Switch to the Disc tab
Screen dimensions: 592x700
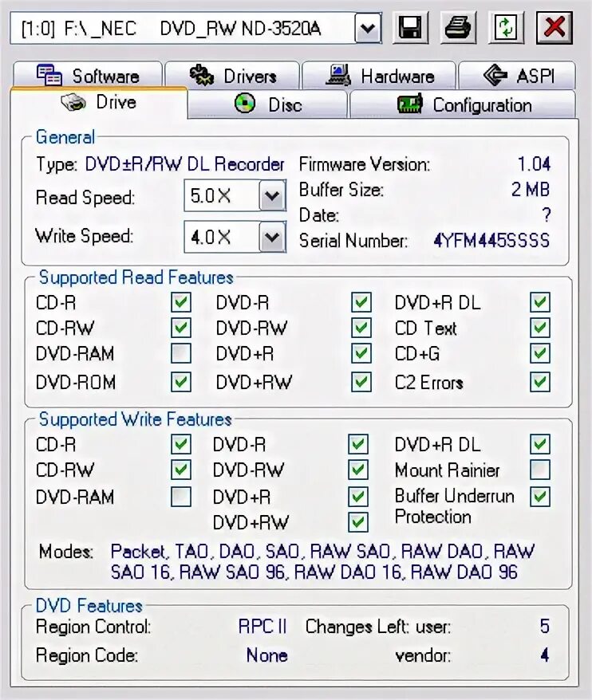pos(267,104)
